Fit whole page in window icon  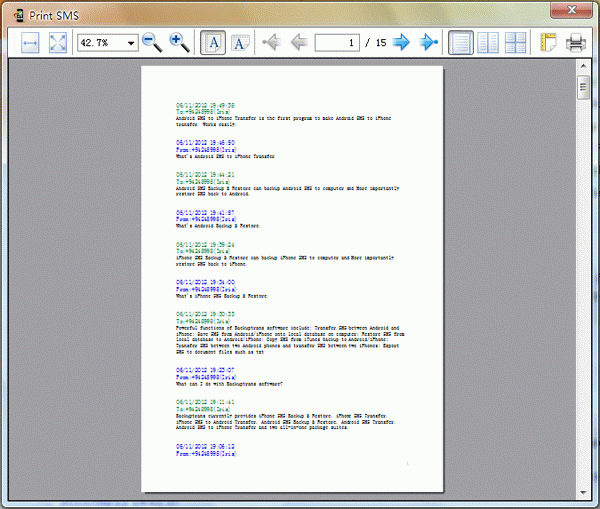click(58, 43)
